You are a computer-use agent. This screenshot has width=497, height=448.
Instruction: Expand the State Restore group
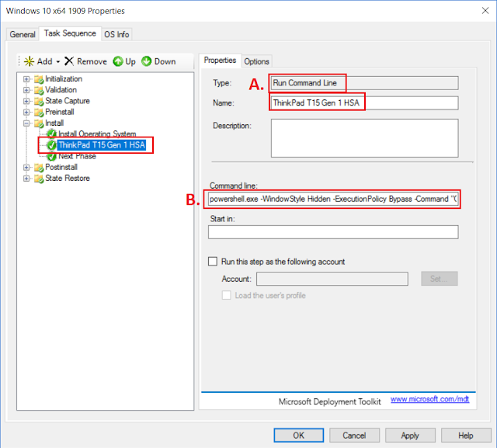[26, 179]
